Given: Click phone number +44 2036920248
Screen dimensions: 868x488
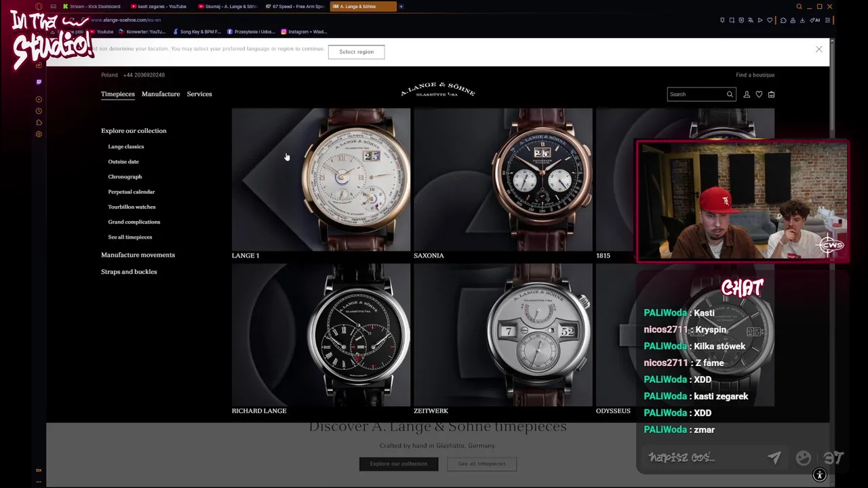Looking at the screenshot, I should click(144, 75).
